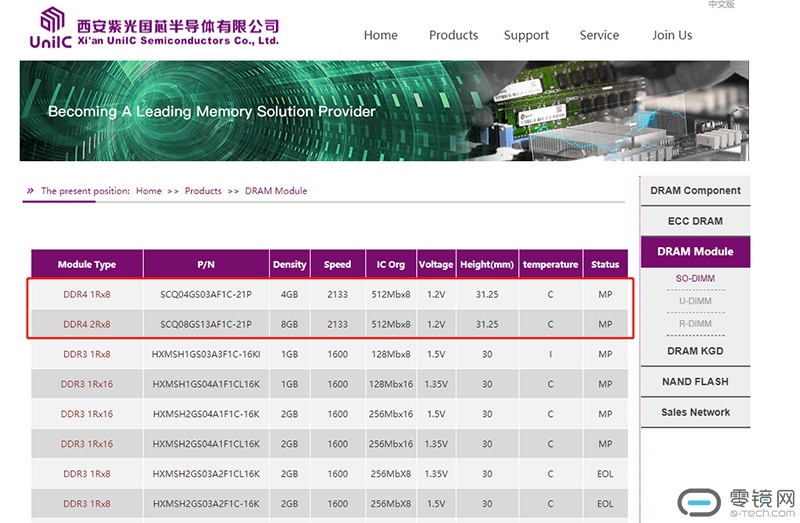This screenshot has width=800, height=523.
Task: Open ECC DRAM sidebar category
Action: pos(695,221)
